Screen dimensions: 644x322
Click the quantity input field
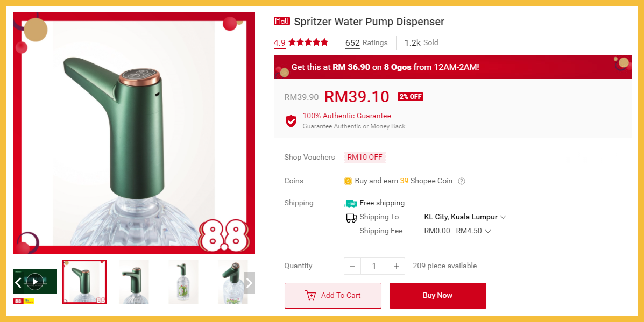click(374, 266)
